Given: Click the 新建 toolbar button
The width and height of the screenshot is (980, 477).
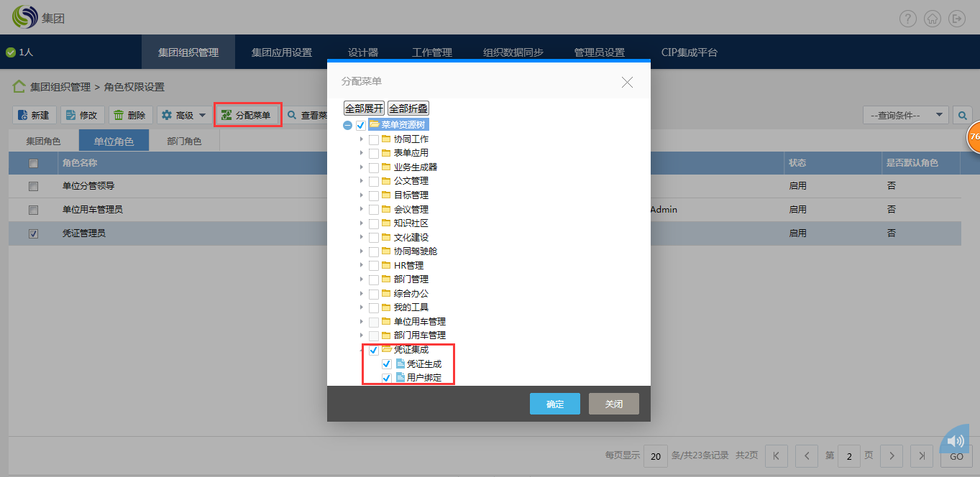Looking at the screenshot, I should coord(34,115).
